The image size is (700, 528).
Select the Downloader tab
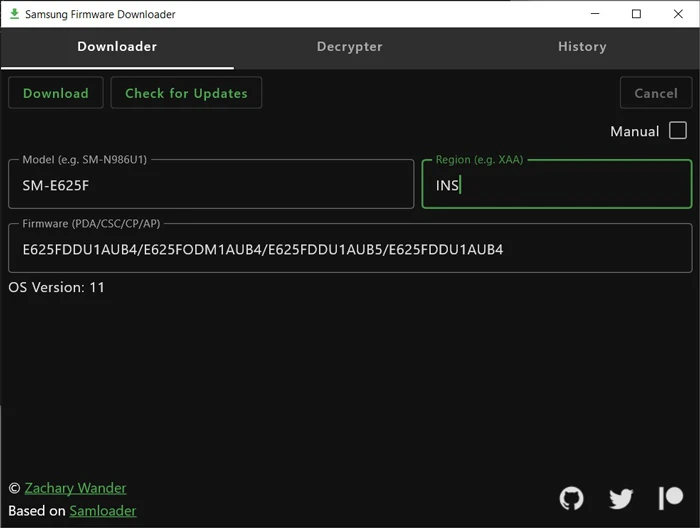pos(117,47)
